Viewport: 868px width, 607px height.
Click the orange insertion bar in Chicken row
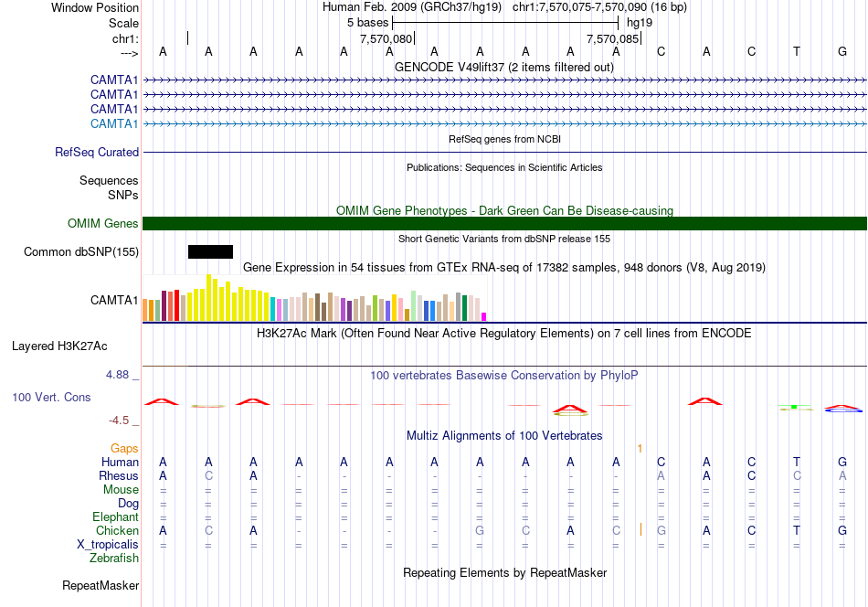[640, 529]
